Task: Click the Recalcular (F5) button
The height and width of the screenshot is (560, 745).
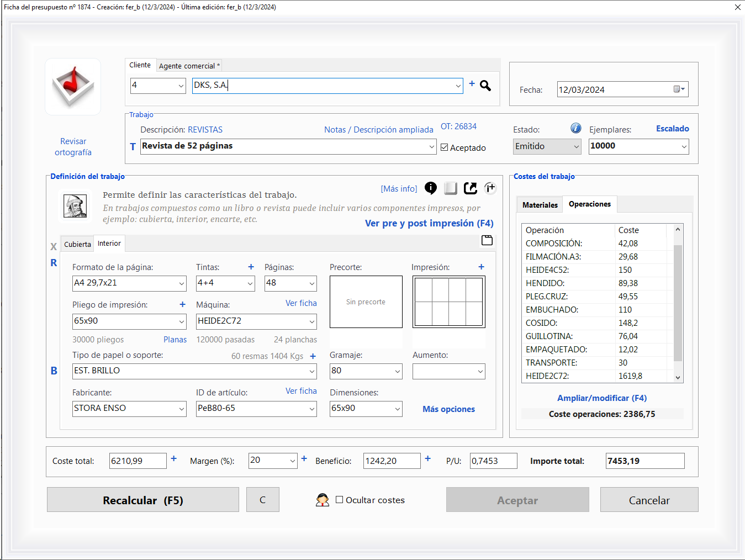Action: pos(143,500)
